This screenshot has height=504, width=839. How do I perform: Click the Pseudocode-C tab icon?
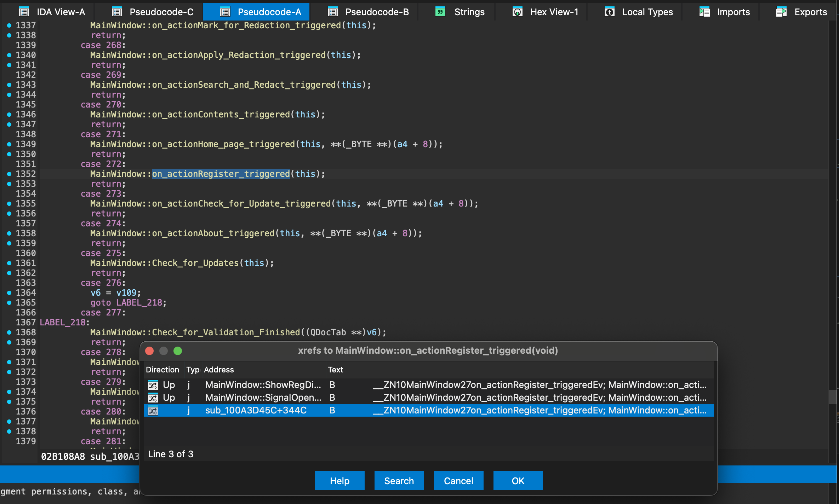click(x=117, y=12)
